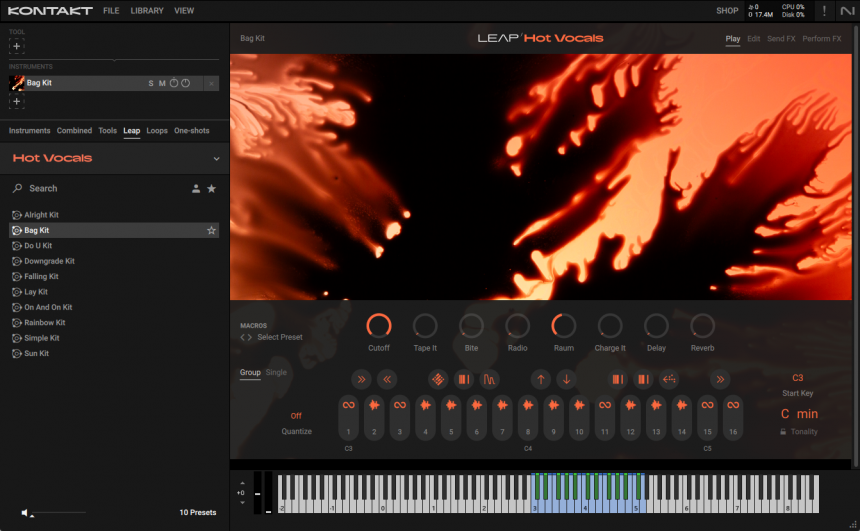Change the C3 Start Key value
Screen dimensions: 860x531
[797, 378]
